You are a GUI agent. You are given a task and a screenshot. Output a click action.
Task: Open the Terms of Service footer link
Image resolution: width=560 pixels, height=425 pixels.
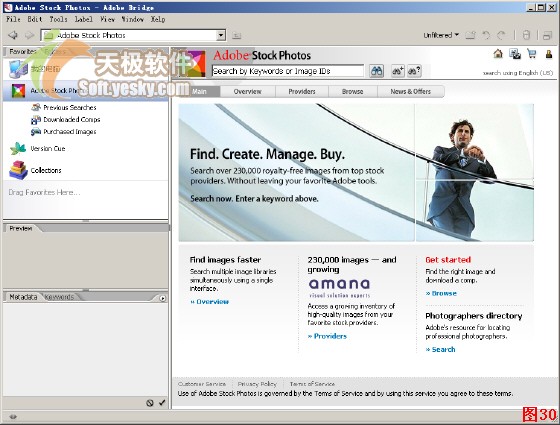312,384
